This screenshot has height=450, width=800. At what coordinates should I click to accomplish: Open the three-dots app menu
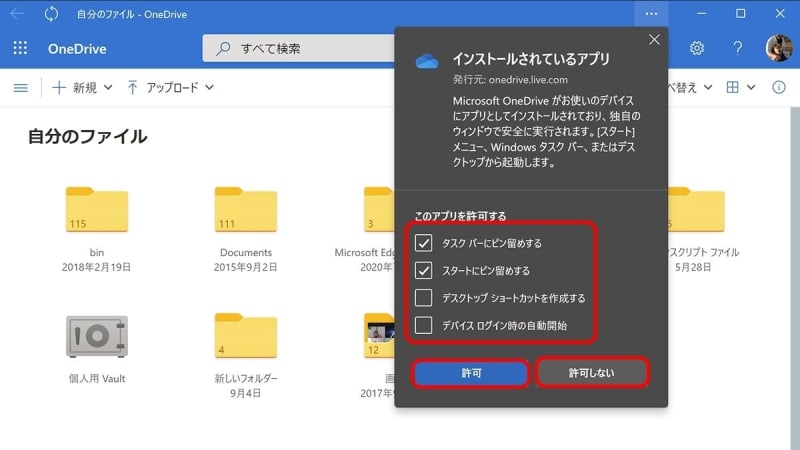(651, 14)
